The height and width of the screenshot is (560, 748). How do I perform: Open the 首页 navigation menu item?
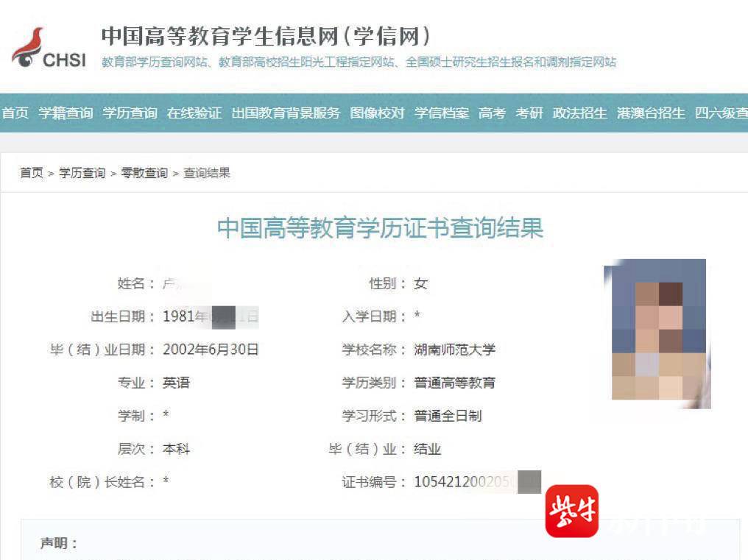click(15, 113)
